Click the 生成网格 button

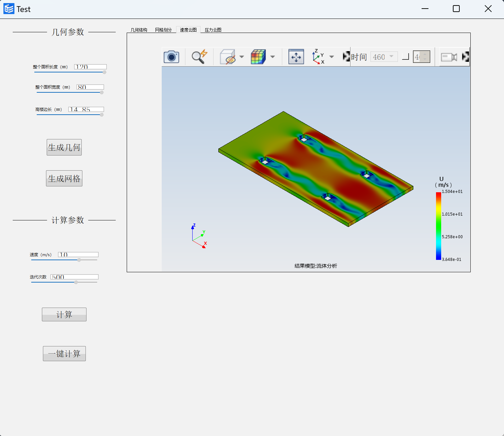point(64,179)
